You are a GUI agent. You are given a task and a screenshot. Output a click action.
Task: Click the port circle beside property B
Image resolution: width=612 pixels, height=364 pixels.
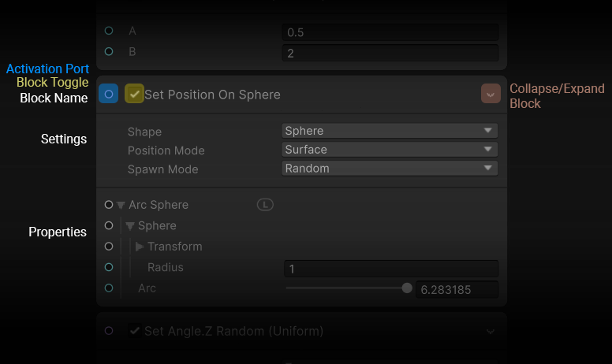(109, 52)
